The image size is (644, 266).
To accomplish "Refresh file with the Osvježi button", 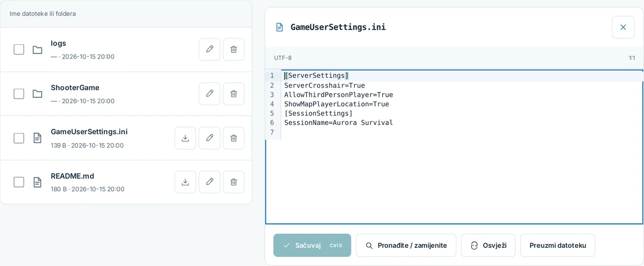I will [488, 245].
